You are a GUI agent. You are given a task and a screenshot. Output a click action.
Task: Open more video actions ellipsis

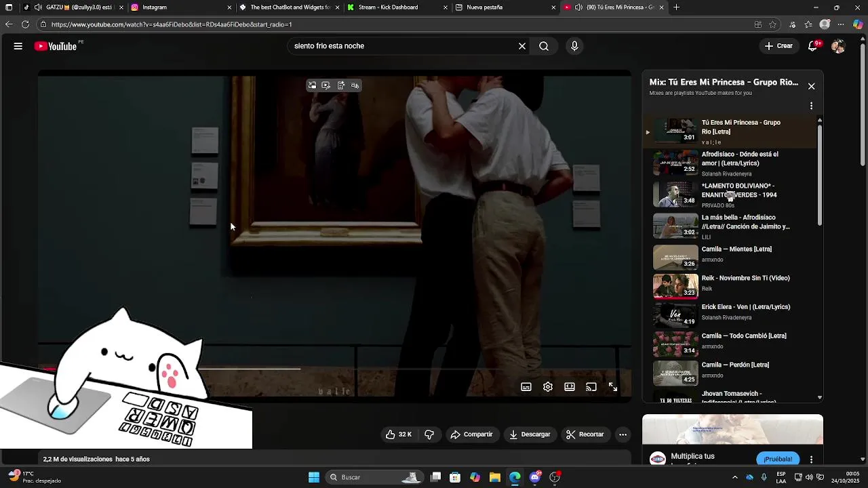coord(623,434)
